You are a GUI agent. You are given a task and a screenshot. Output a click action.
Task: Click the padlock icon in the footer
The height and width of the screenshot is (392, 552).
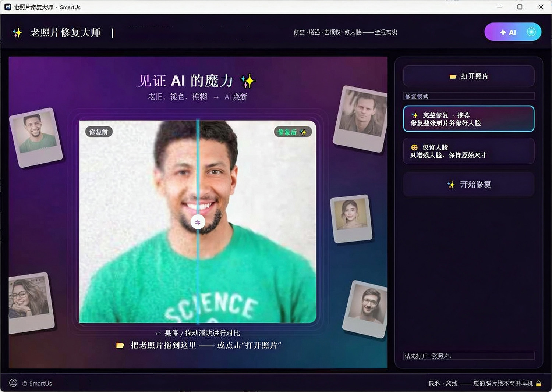(538, 384)
